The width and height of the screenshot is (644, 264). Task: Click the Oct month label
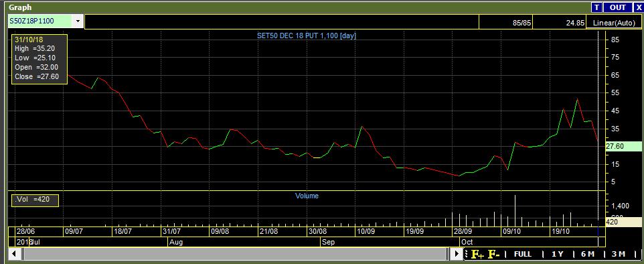pyautogui.click(x=467, y=242)
